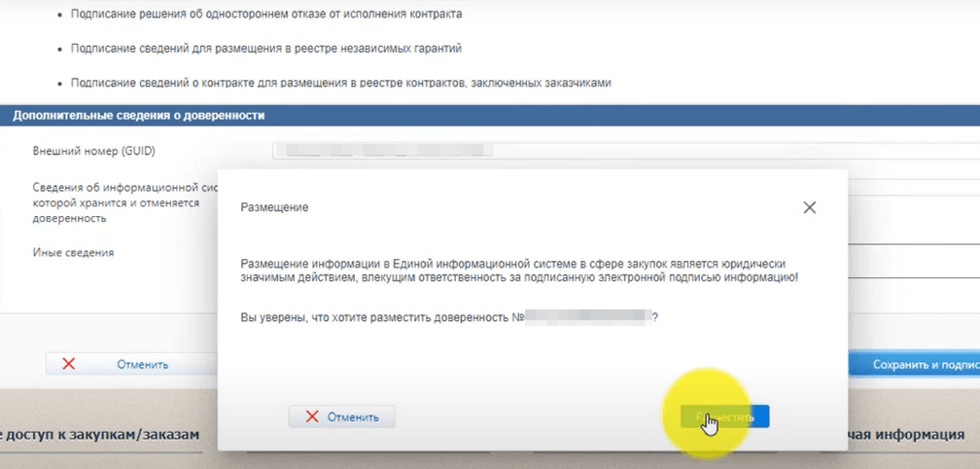Click the bullet about реестре контрактов, заключенных заказчиками

[x=340, y=82]
